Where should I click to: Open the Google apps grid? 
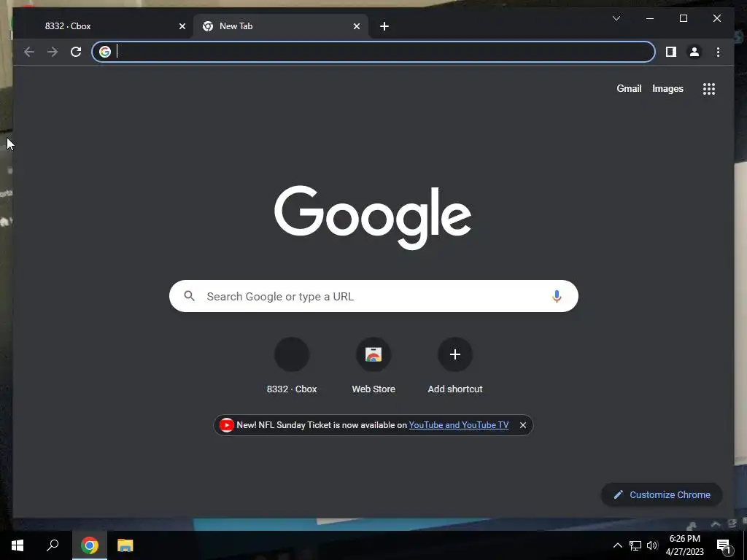coord(709,89)
